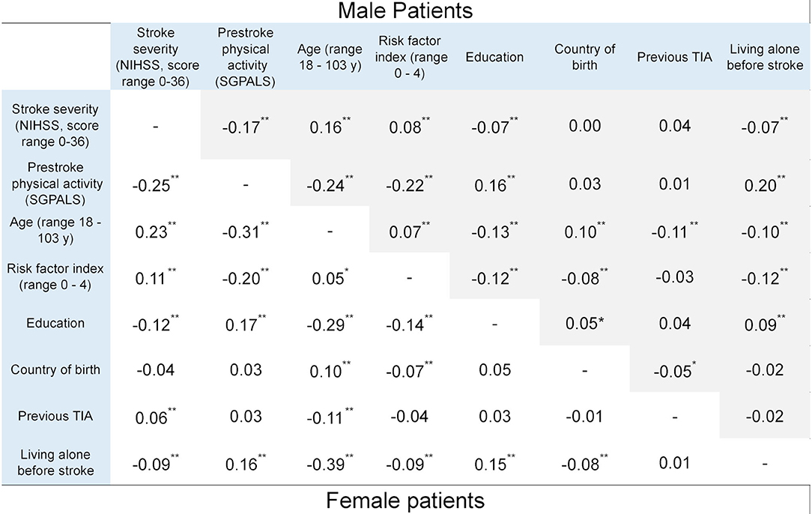
Task: Click the 0.20 cell under Living alone column
Action: [765, 184]
